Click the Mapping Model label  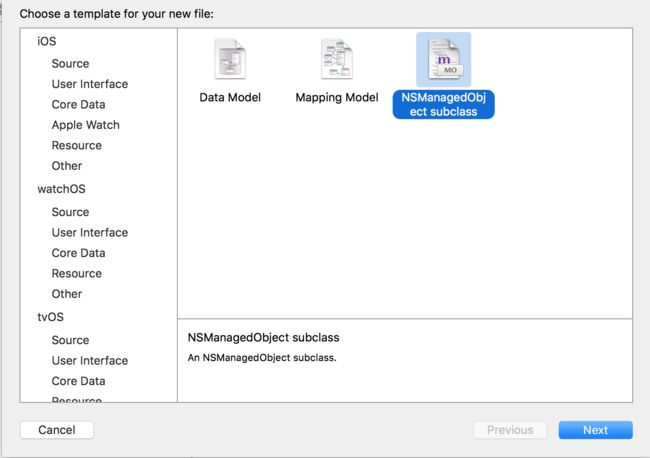tap(337, 98)
